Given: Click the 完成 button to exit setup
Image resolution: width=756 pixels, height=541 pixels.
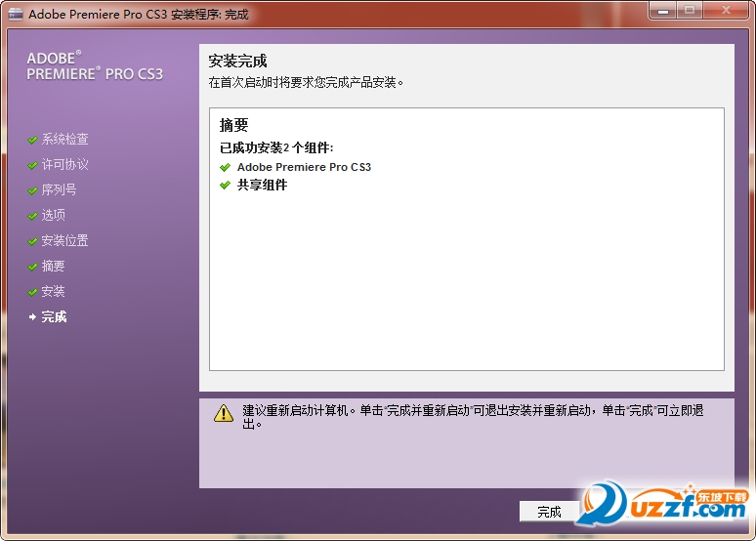Looking at the screenshot, I should click(549, 511).
